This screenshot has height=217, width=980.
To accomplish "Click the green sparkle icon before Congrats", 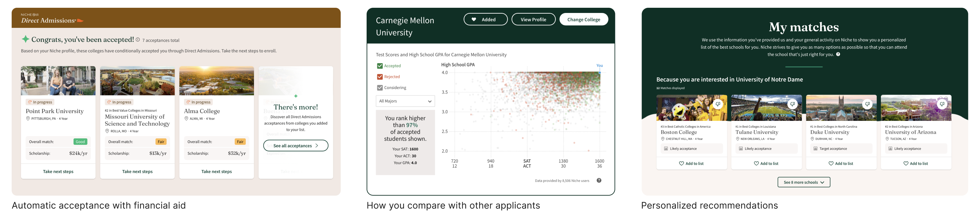I will click(x=26, y=39).
